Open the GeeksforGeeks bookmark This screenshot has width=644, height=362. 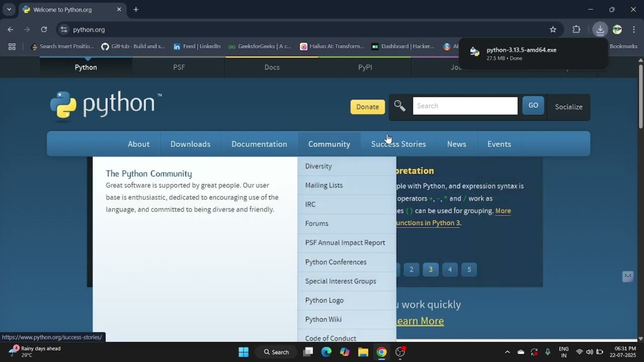[260, 46]
